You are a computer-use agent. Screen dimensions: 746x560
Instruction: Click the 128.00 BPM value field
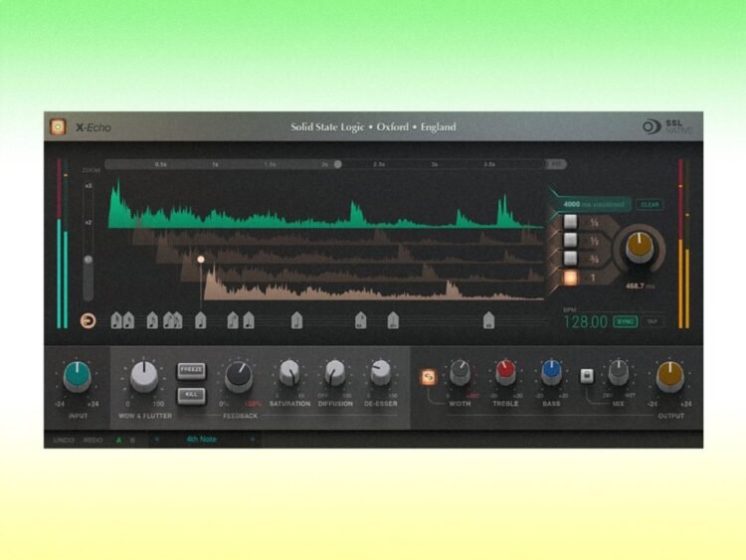click(586, 322)
